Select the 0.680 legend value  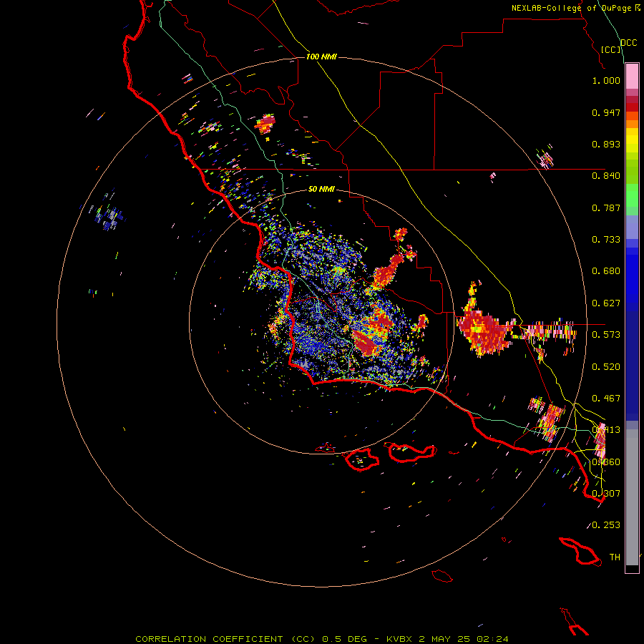click(x=606, y=271)
